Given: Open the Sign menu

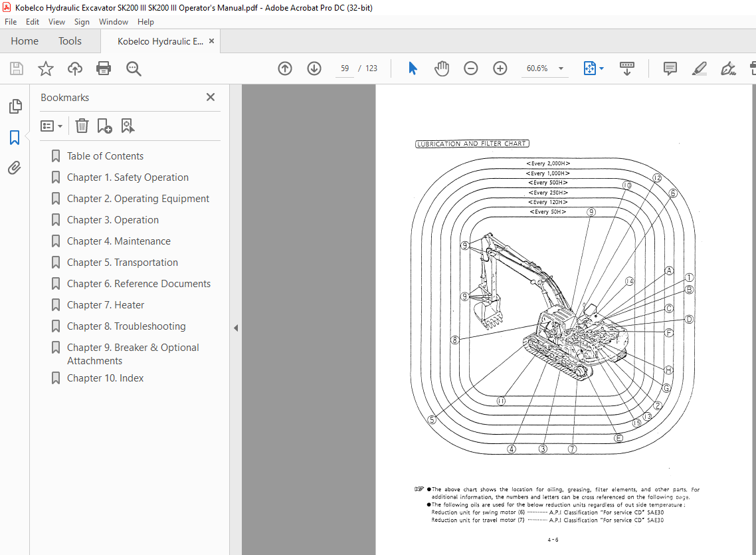Looking at the screenshot, I should [x=82, y=22].
